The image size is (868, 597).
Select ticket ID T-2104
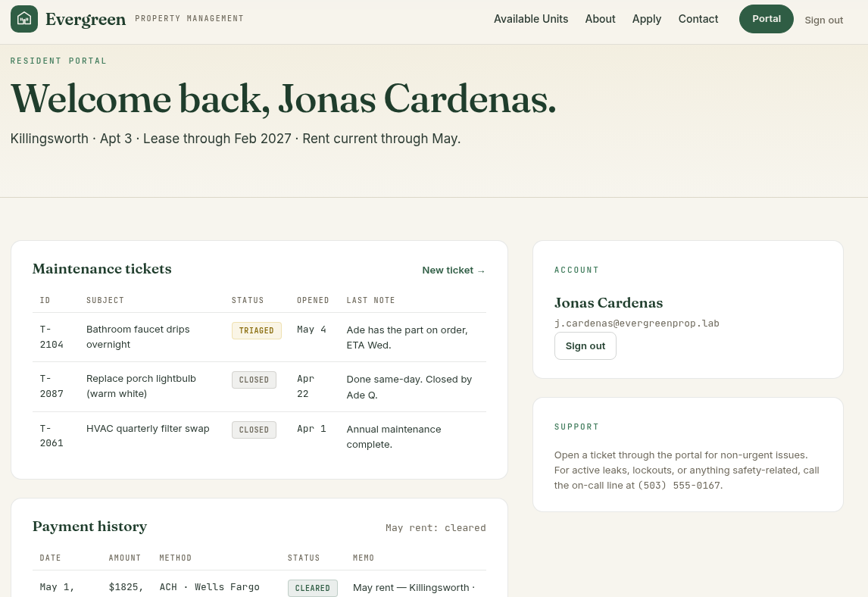point(52,336)
